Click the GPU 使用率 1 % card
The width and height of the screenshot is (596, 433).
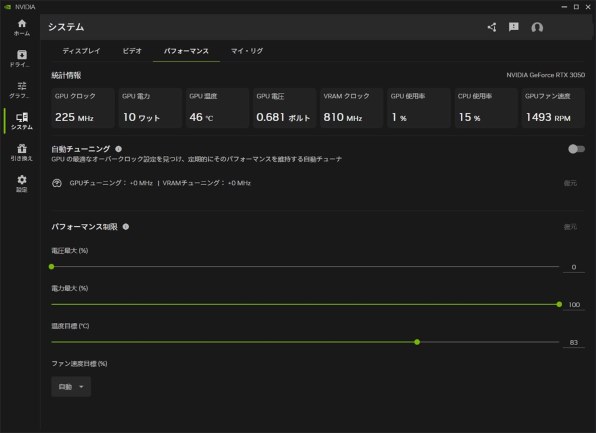418,108
